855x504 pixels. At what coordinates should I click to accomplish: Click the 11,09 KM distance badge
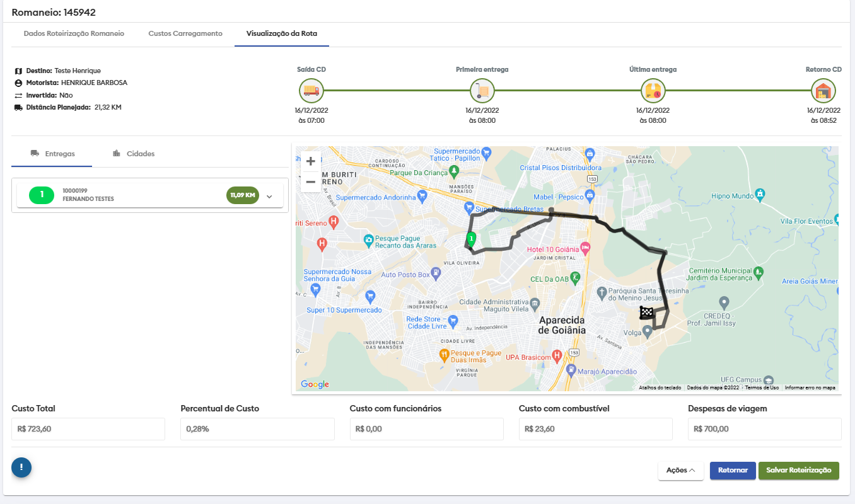click(243, 195)
